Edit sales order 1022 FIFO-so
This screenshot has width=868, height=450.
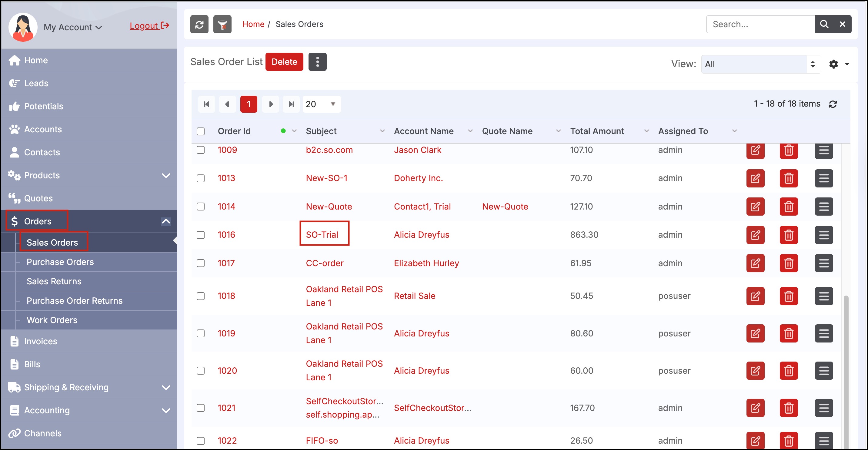click(x=755, y=440)
